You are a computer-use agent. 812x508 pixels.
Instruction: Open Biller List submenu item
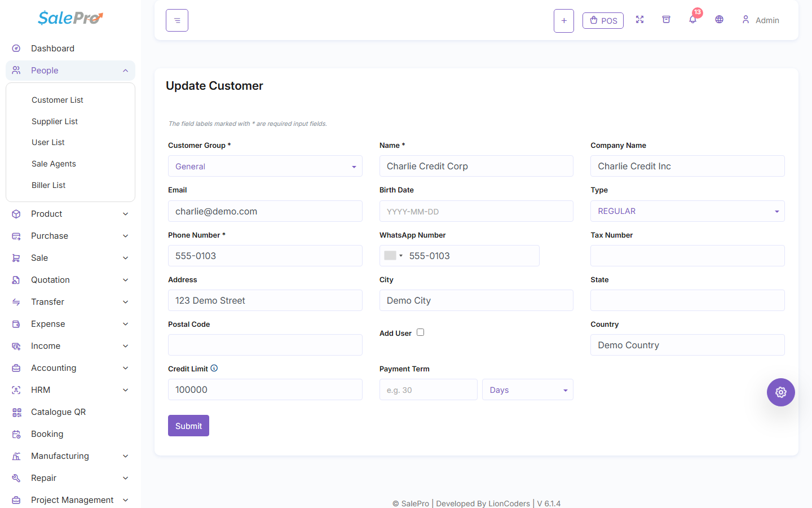point(48,185)
